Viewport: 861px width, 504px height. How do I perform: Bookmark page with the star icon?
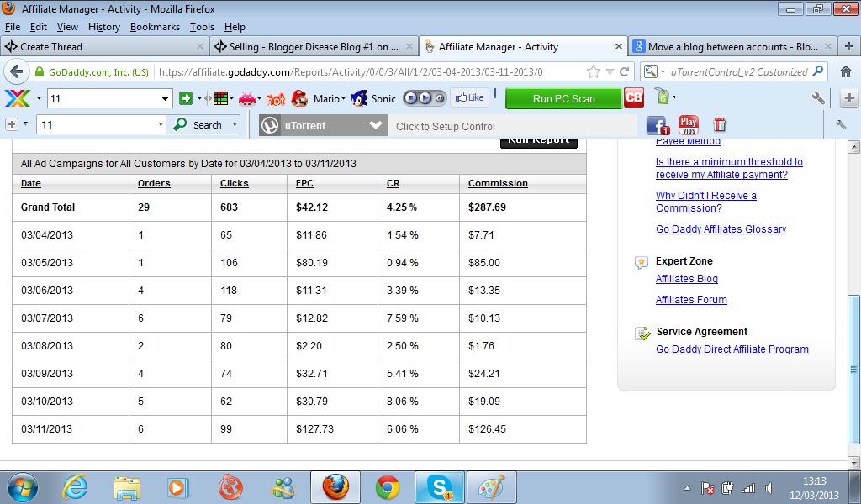(594, 72)
